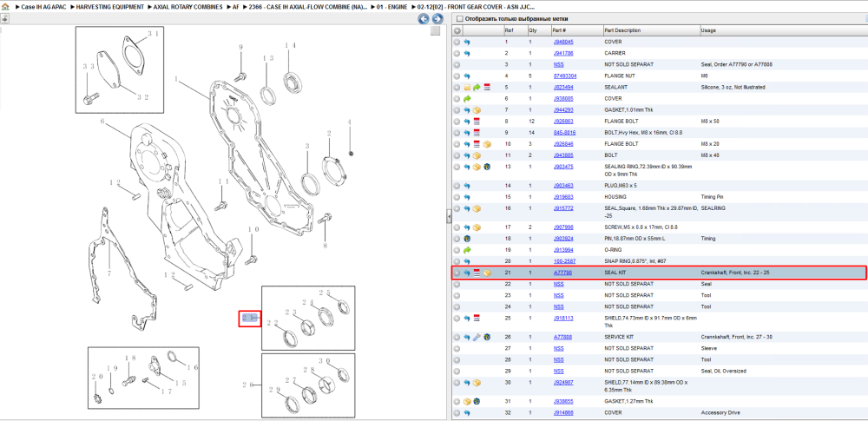Click plus circle for HOUSING row

[457, 197]
